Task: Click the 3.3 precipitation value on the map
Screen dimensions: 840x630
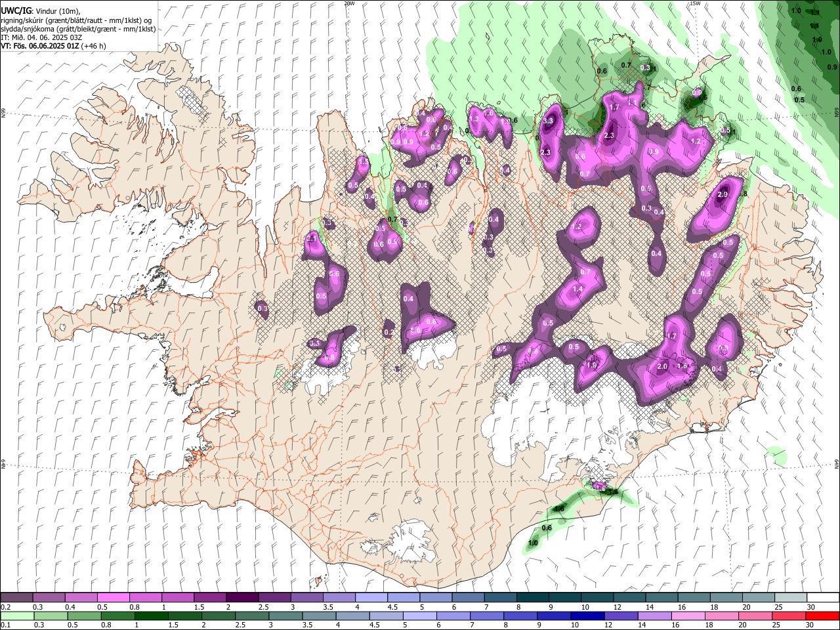Action: [x=549, y=121]
